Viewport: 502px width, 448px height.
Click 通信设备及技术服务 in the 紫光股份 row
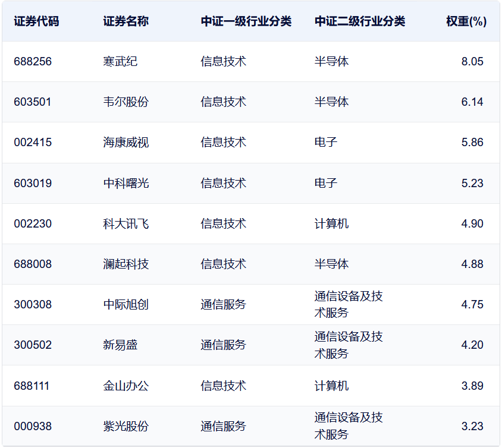point(349,426)
